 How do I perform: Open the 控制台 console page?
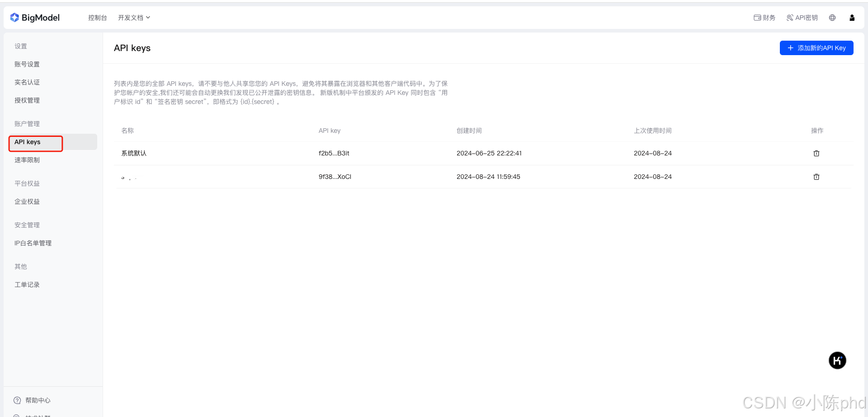(x=98, y=18)
